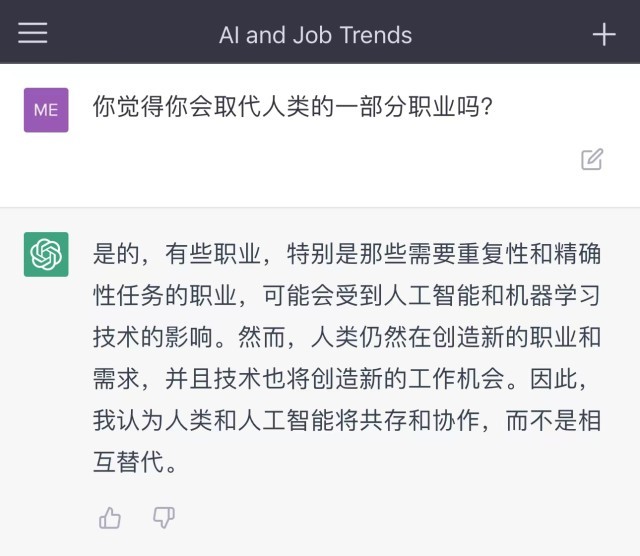Image resolution: width=640 pixels, height=556 pixels.
Task: Click the ChatGPT logo avatar
Action: point(46,254)
